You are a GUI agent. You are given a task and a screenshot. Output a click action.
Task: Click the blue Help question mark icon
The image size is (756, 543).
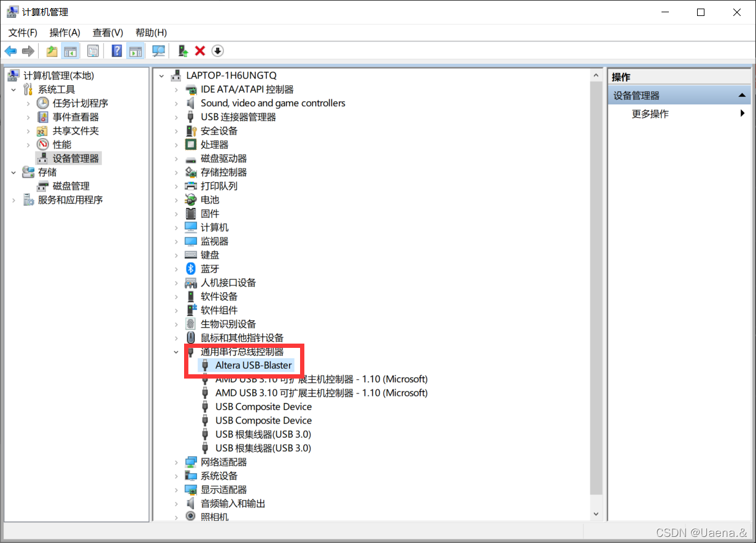pos(117,51)
